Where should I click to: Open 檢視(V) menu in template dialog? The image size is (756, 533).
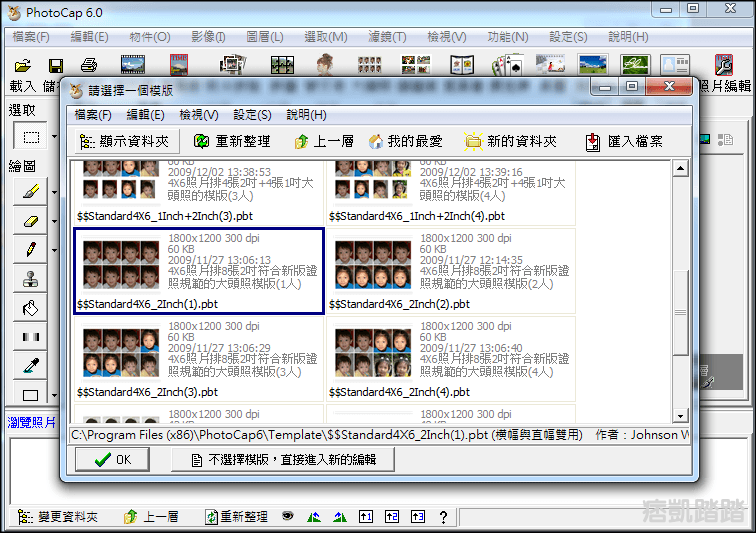click(199, 115)
